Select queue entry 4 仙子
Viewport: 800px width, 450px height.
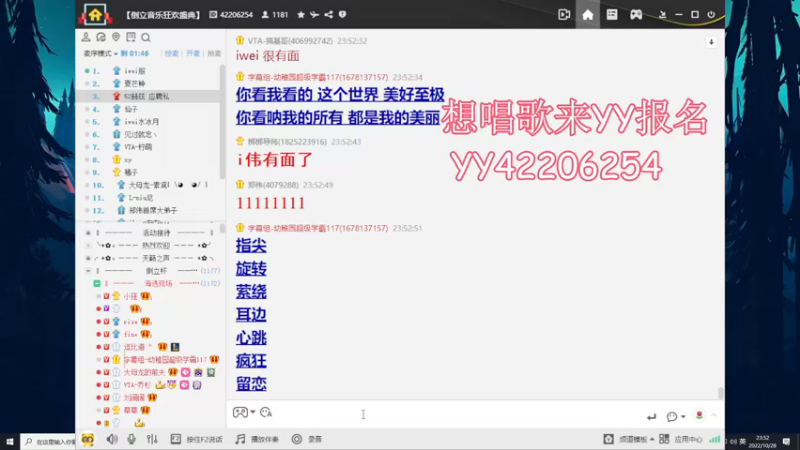pyautogui.click(x=148, y=109)
